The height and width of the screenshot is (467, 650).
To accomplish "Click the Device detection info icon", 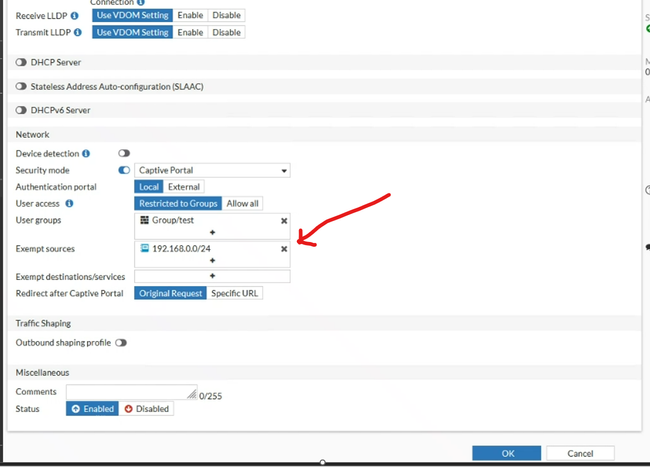I will 86,154.
